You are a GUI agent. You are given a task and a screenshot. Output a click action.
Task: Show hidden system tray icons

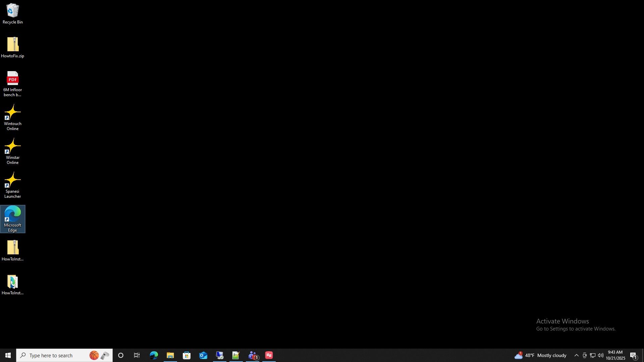(576, 355)
